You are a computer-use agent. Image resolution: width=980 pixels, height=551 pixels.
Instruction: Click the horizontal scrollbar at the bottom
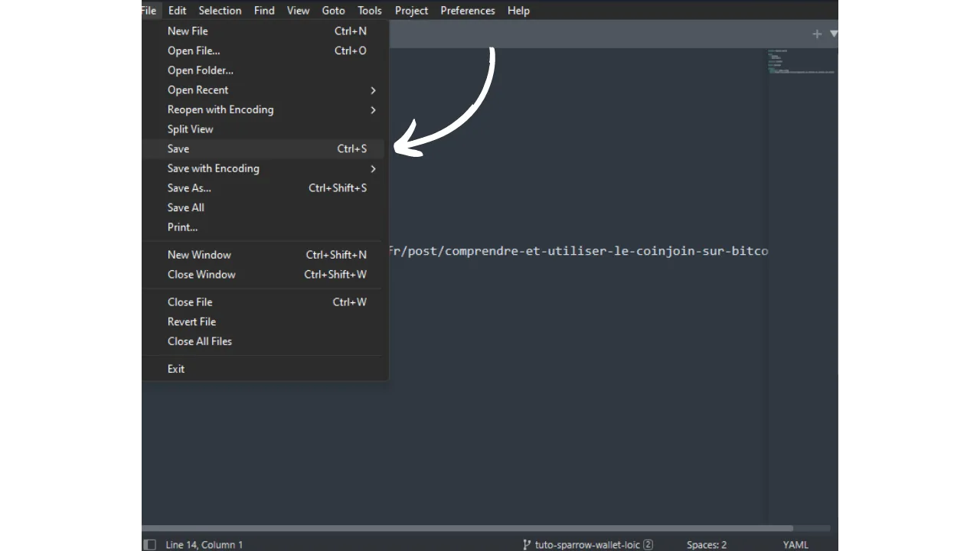pyautogui.click(x=467, y=528)
